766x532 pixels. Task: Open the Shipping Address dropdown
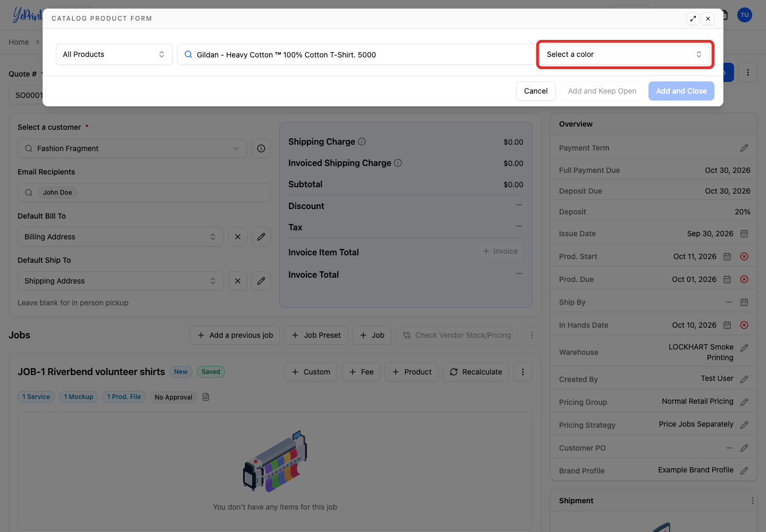121,281
